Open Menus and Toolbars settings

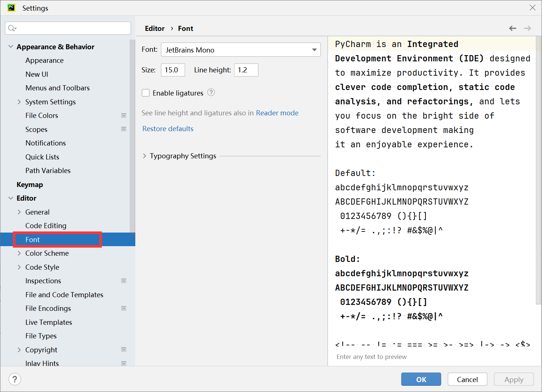coord(58,88)
